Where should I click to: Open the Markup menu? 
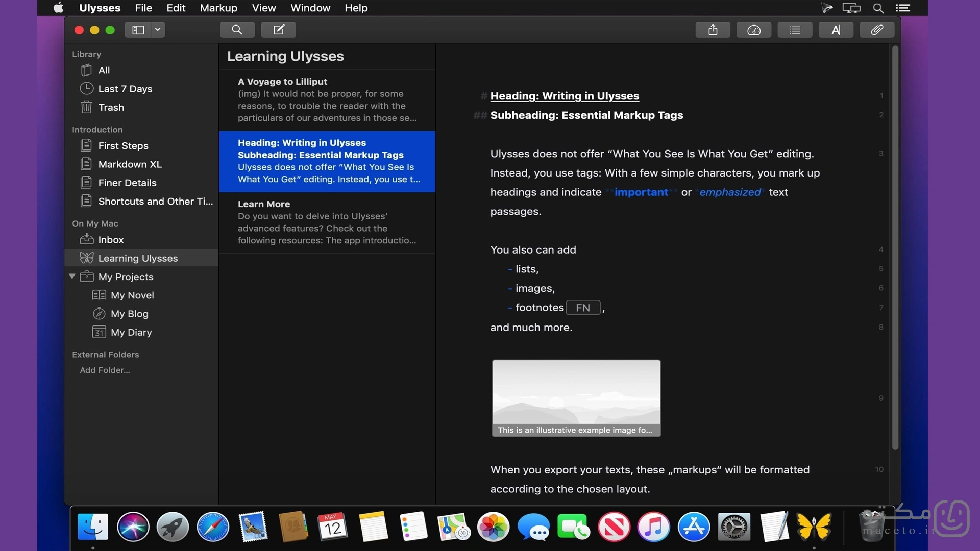pyautogui.click(x=218, y=8)
